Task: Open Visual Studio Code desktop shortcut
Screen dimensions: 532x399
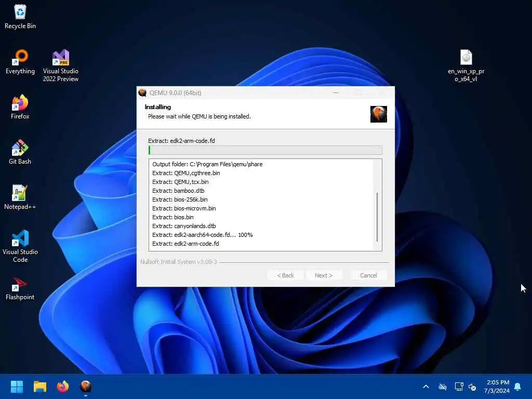Action: coord(20,246)
